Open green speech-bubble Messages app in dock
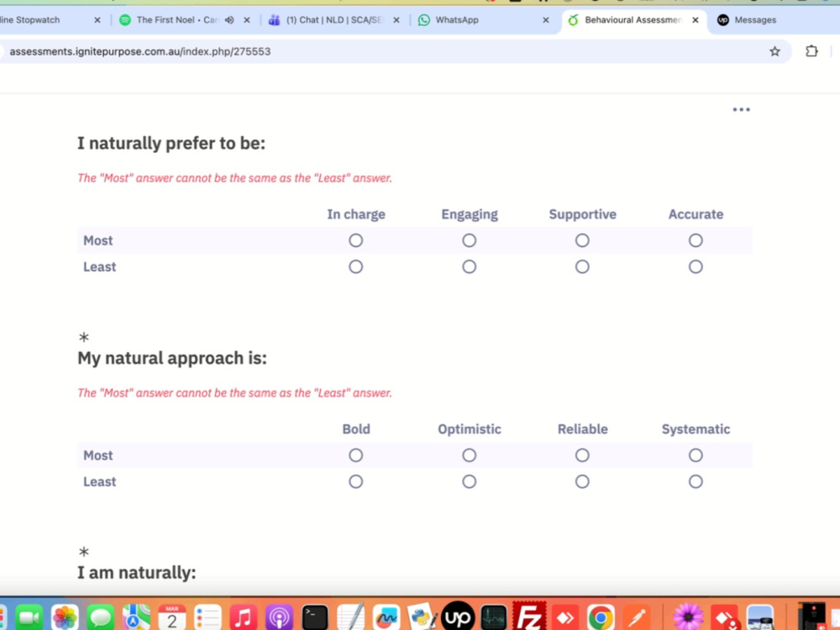 click(101, 617)
